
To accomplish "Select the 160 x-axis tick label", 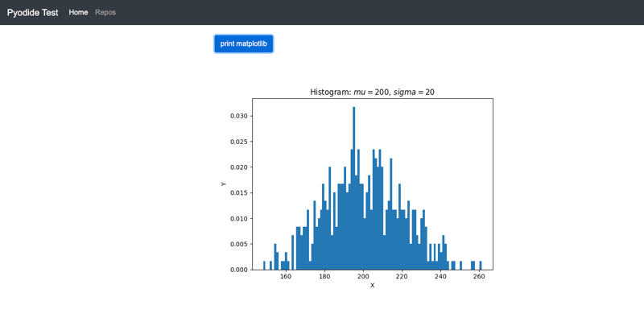I will (x=286, y=276).
